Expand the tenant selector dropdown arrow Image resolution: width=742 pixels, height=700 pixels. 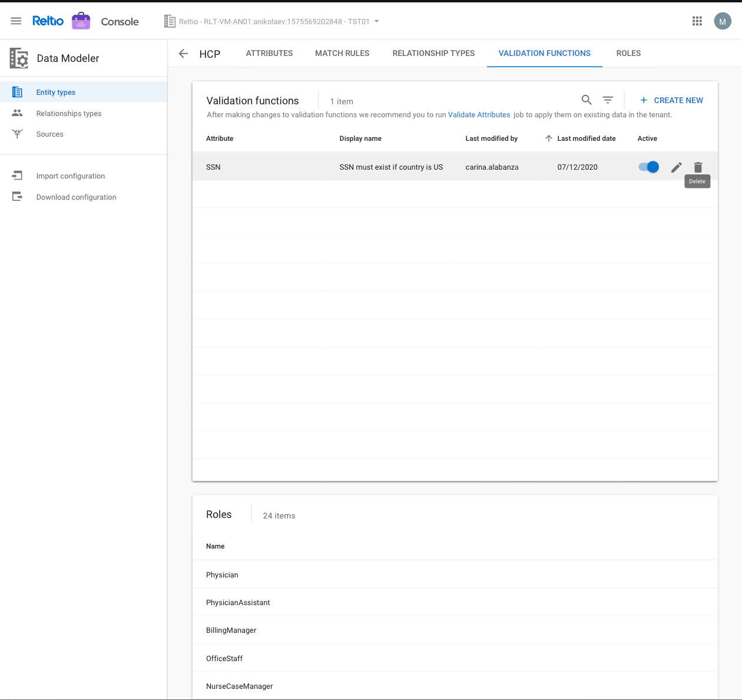(x=377, y=21)
